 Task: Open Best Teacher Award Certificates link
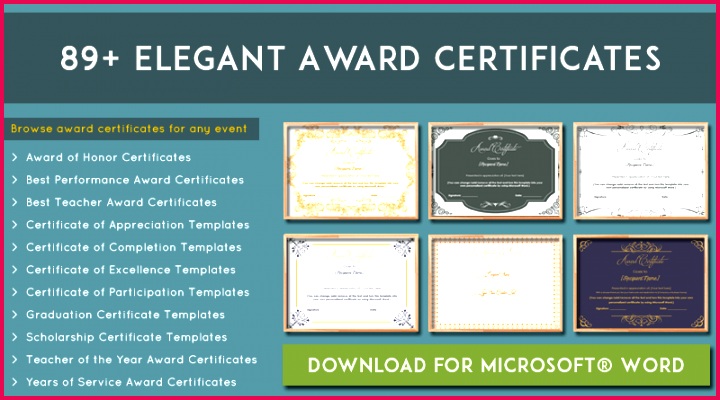click(121, 203)
